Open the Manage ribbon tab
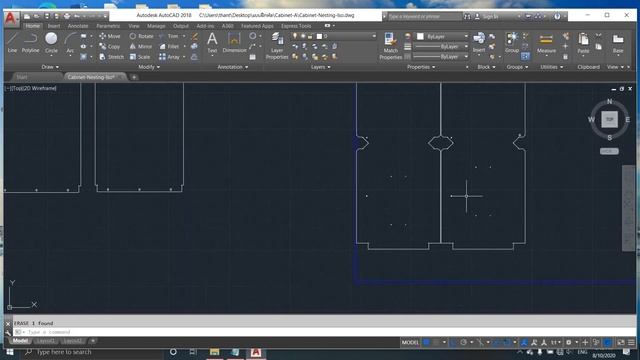This screenshot has width=640, height=360. pos(156,26)
